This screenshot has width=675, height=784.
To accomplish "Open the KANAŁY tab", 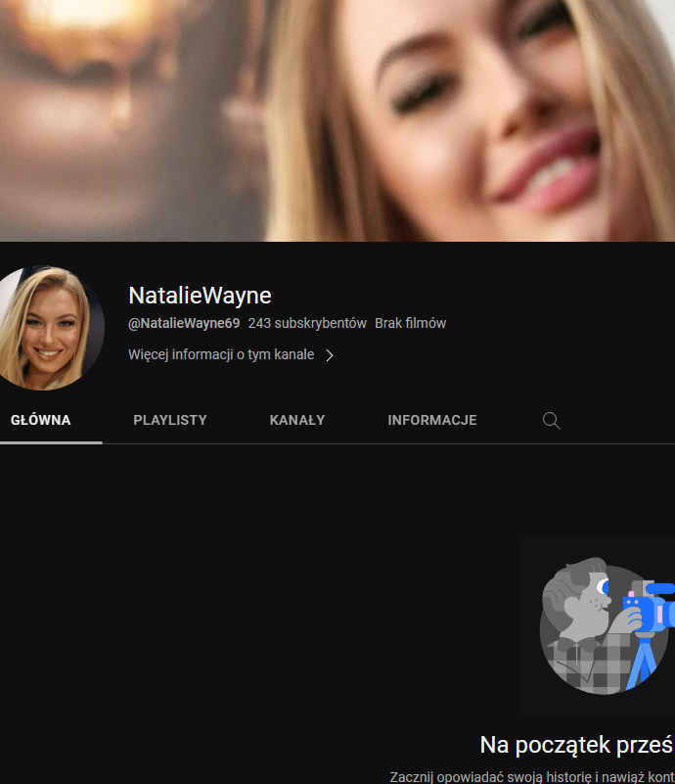I will pyautogui.click(x=297, y=420).
